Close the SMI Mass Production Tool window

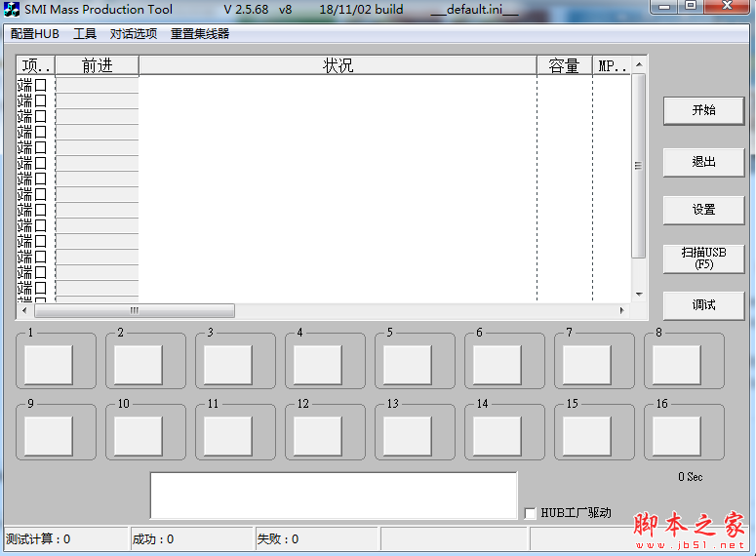(727, 6)
